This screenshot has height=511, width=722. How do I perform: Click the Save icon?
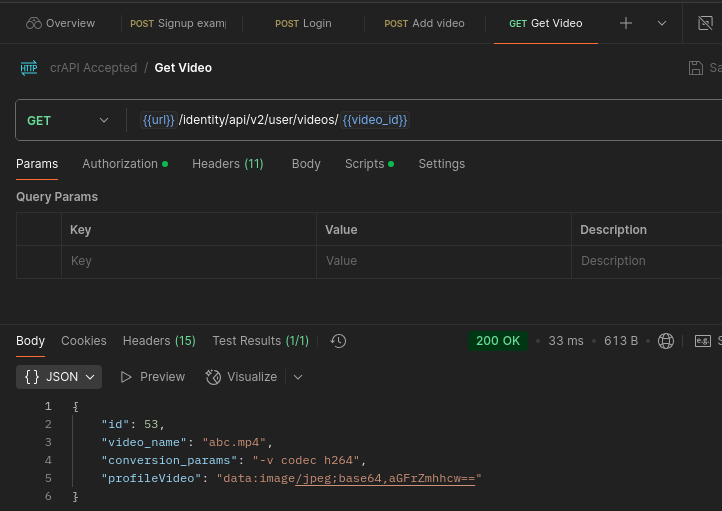pyautogui.click(x=695, y=68)
